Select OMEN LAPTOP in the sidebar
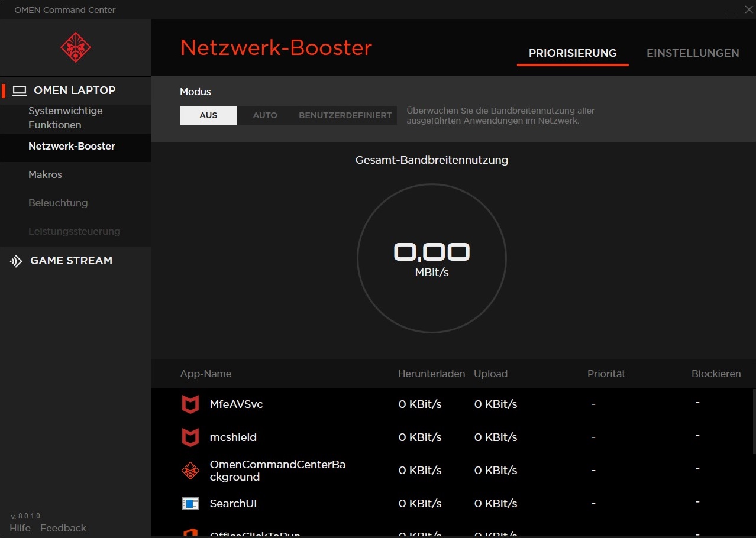 (x=76, y=90)
